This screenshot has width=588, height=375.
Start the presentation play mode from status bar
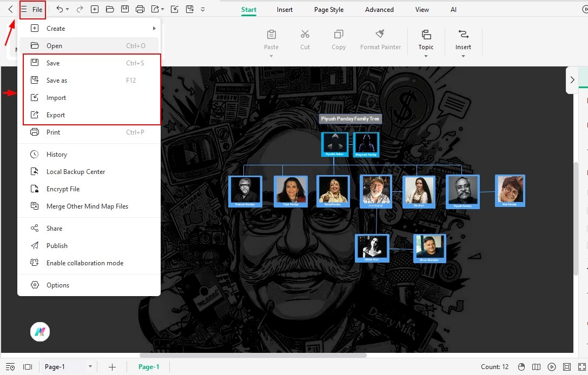pyautogui.click(x=551, y=366)
